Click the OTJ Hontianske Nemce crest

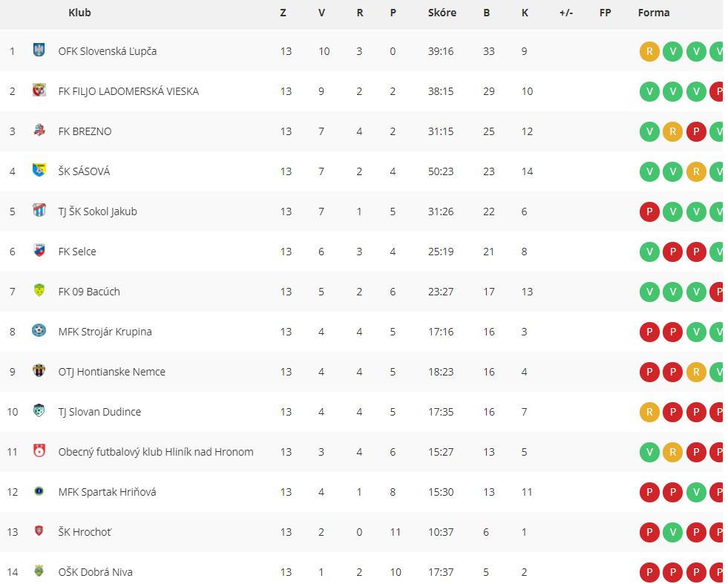[x=39, y=370]
